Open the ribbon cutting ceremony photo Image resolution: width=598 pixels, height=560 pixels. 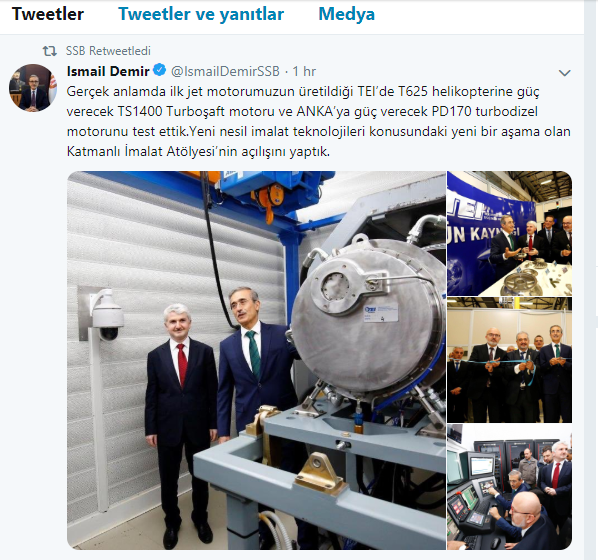510,360
